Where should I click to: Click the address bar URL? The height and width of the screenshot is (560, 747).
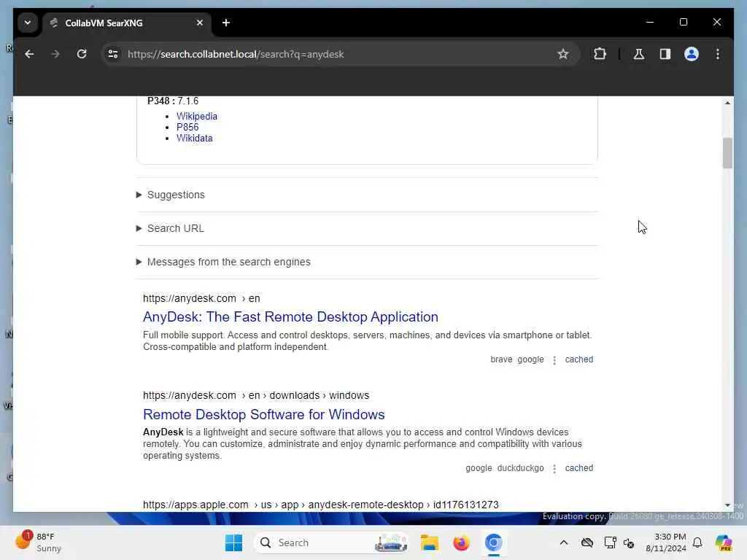[x=236, y=54]
